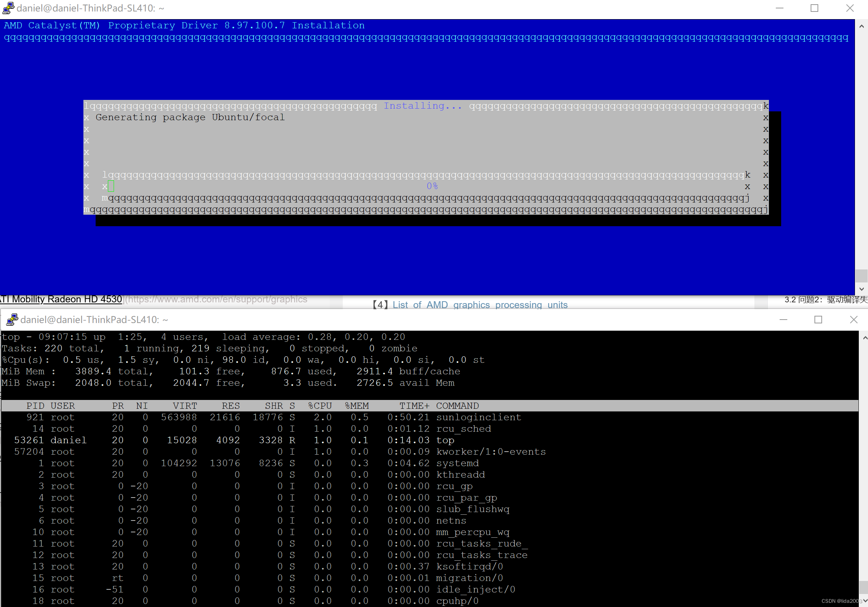
Task: Click the %CPU column header in top
Action: [320, 406]
